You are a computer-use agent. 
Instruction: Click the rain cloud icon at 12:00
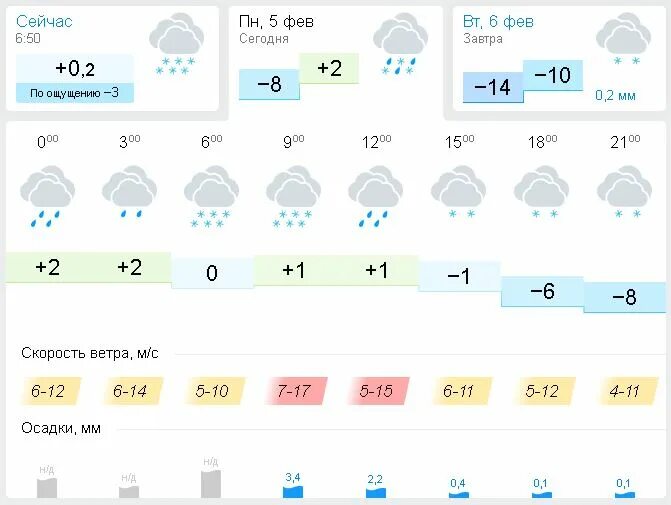click(376, 196)
